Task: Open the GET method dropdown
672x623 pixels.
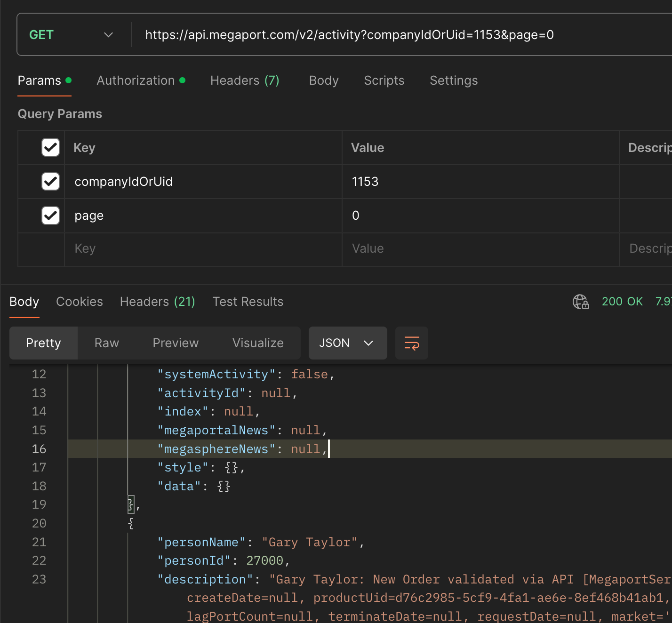Action: tap(71, 35)
